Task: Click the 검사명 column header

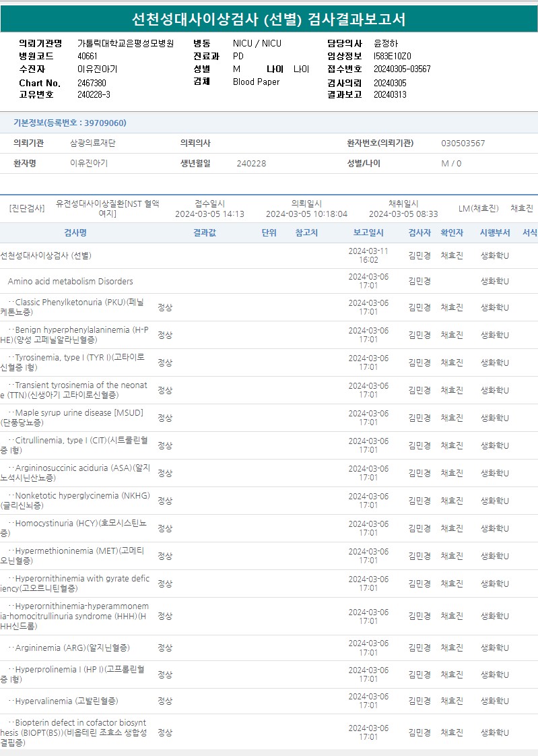Action: tap(75, 232)
